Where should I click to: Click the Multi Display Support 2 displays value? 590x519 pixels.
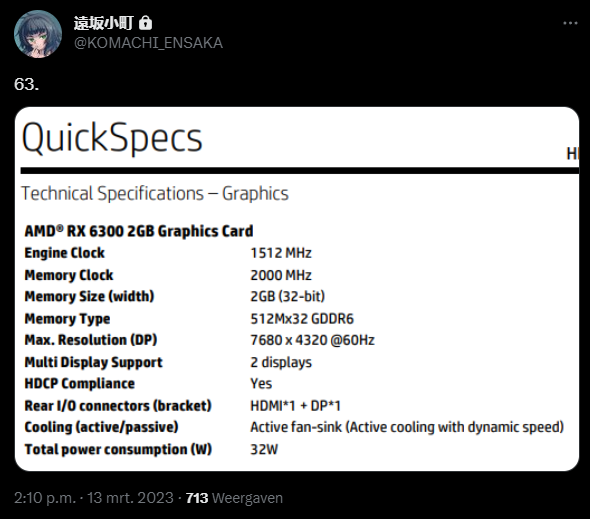pyautogui.click(x=281, y=362)
